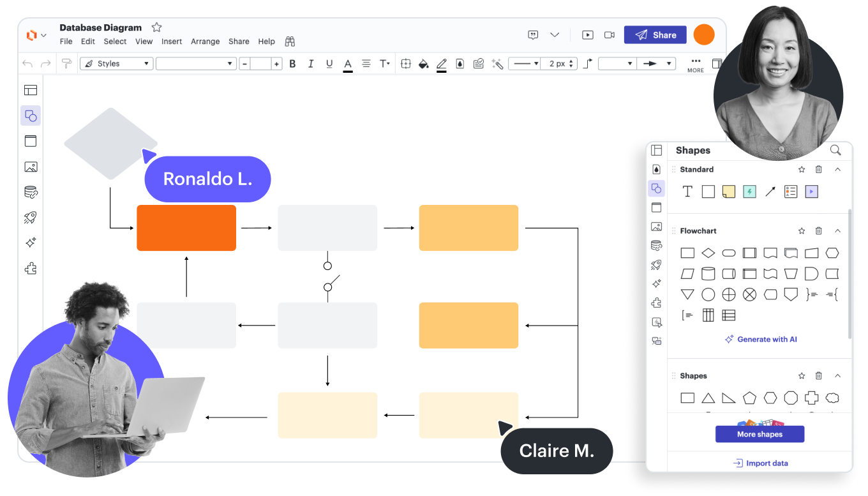This screenshot has width=868, height=496.
Task: Star the Database Diagram document
Action: (156, 27)
